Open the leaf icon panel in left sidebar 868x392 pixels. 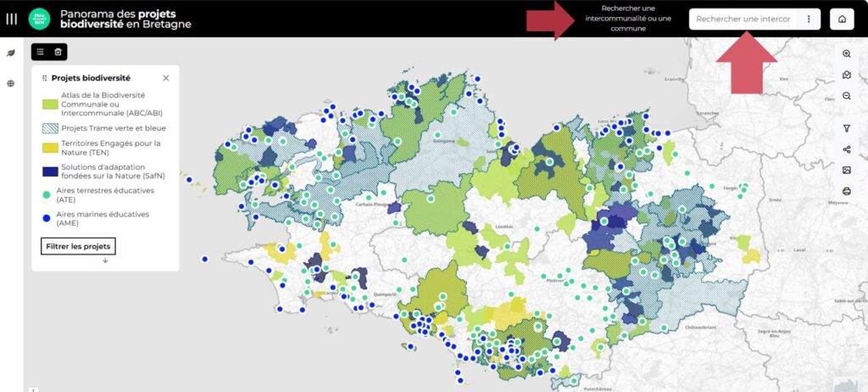coord(10,53)
